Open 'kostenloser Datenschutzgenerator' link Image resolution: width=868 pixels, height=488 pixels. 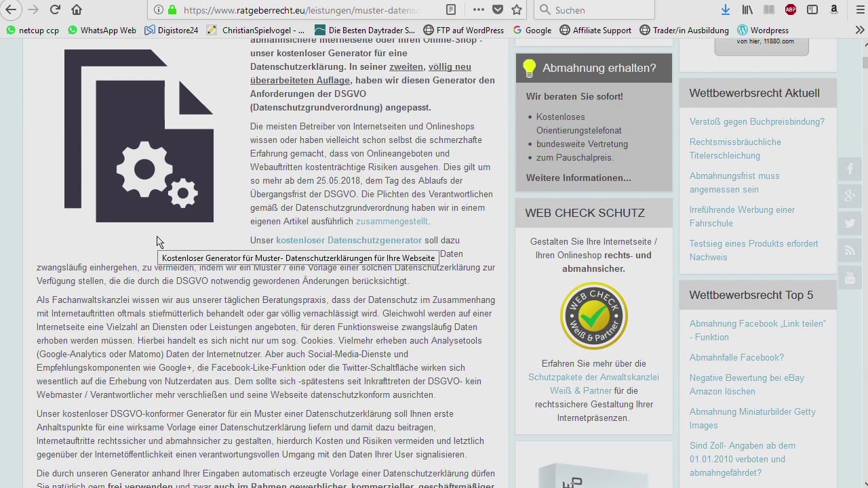pos(349,240)
